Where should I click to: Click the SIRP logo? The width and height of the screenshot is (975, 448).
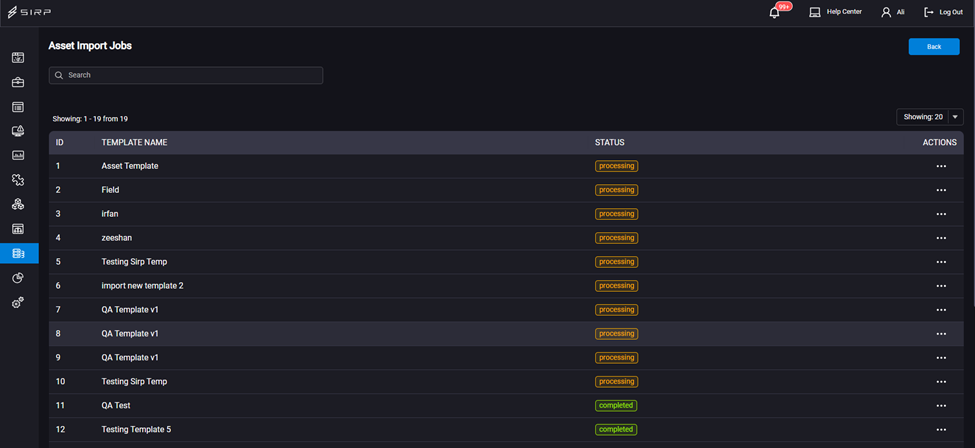point(29,12)
